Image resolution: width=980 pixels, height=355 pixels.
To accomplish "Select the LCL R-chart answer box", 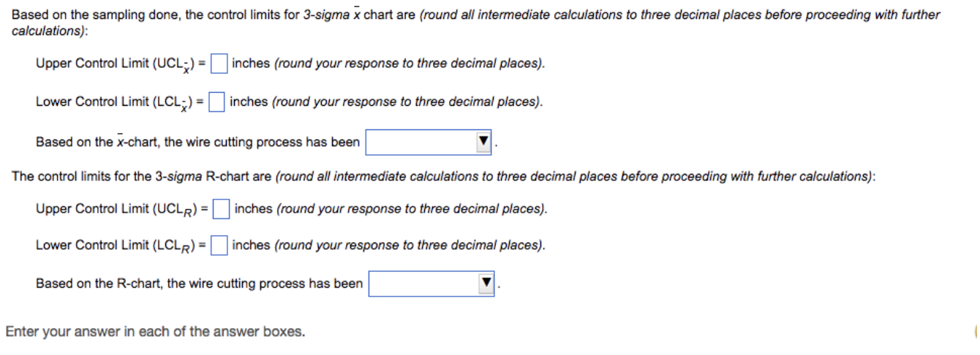I will point(219,246).
